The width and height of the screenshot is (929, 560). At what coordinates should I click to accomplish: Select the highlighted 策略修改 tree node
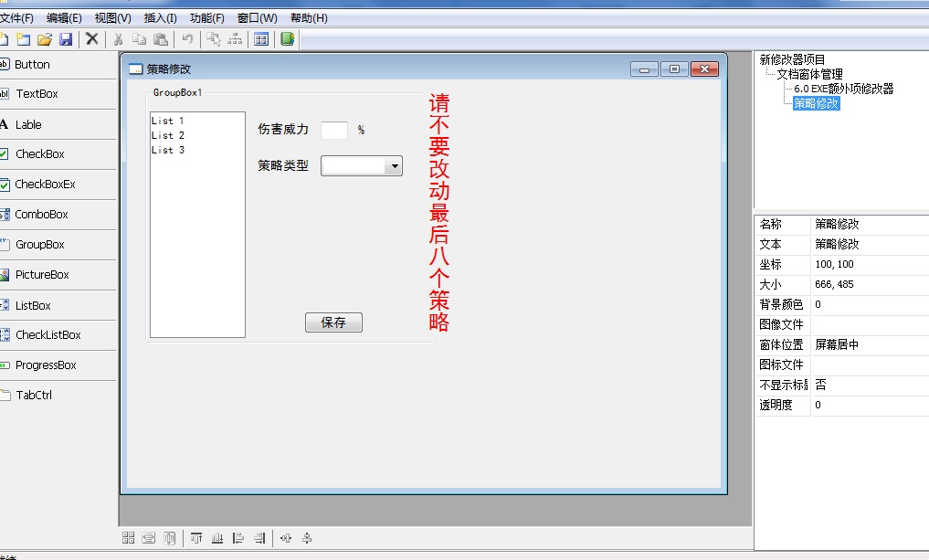817,104
